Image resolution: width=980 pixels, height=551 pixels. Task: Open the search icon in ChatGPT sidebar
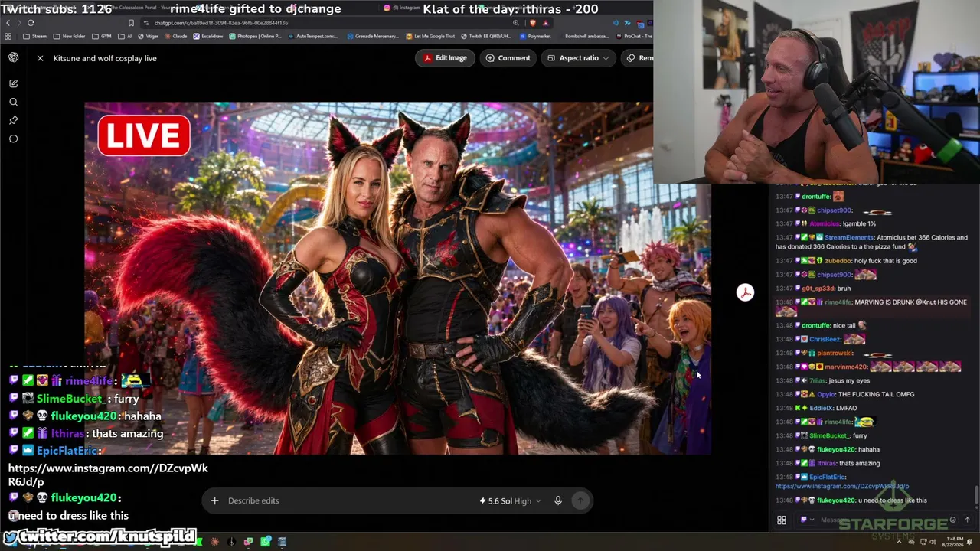coord(14,102)
